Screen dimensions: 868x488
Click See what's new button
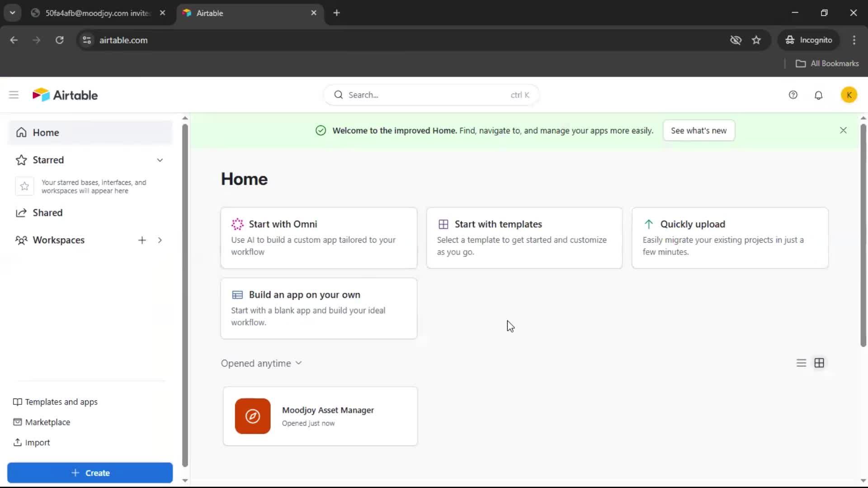coord(698,130)
